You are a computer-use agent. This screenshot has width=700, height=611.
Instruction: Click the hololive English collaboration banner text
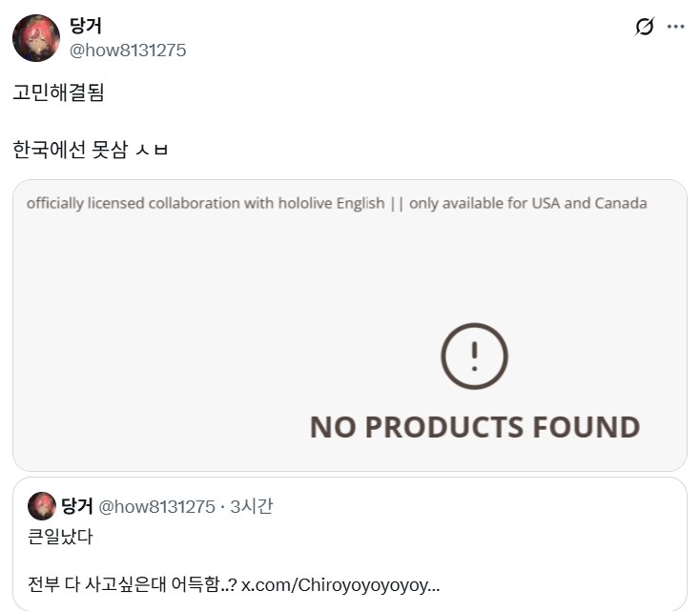click(205, 203)
